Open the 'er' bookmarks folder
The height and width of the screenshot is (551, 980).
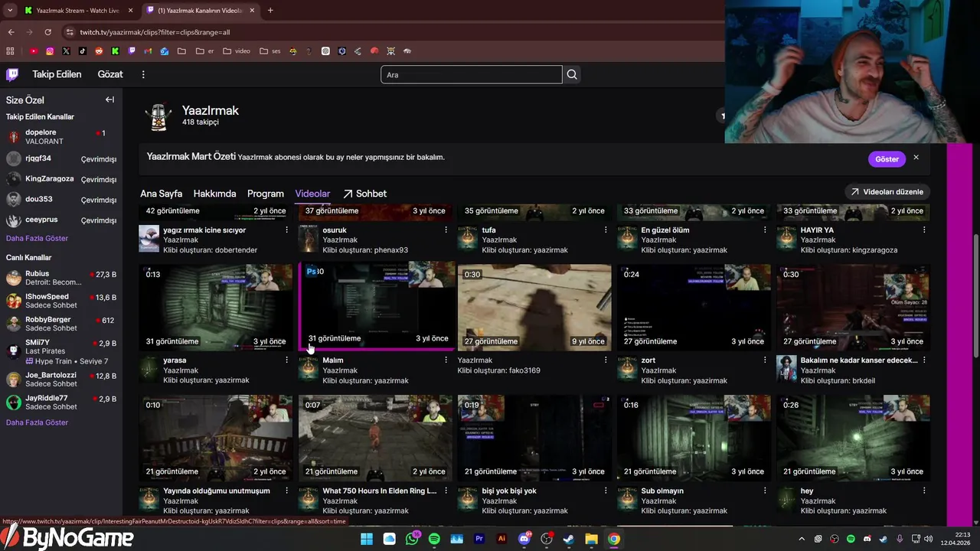coord(205,51)
